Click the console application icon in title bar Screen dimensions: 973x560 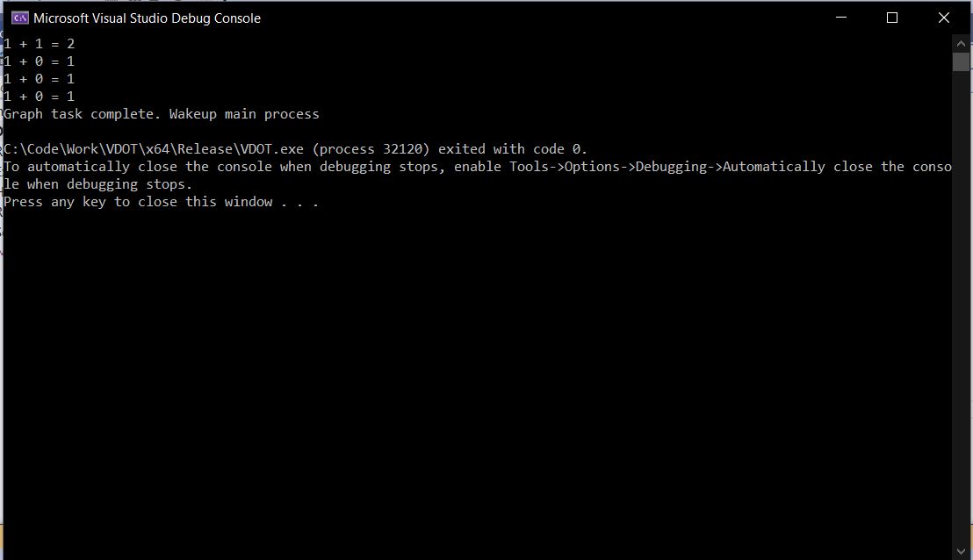tap(19, 17)
